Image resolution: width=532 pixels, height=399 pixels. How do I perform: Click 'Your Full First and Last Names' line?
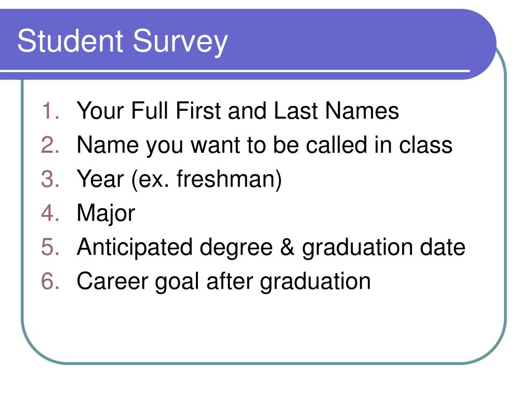[x=238, y=111]
